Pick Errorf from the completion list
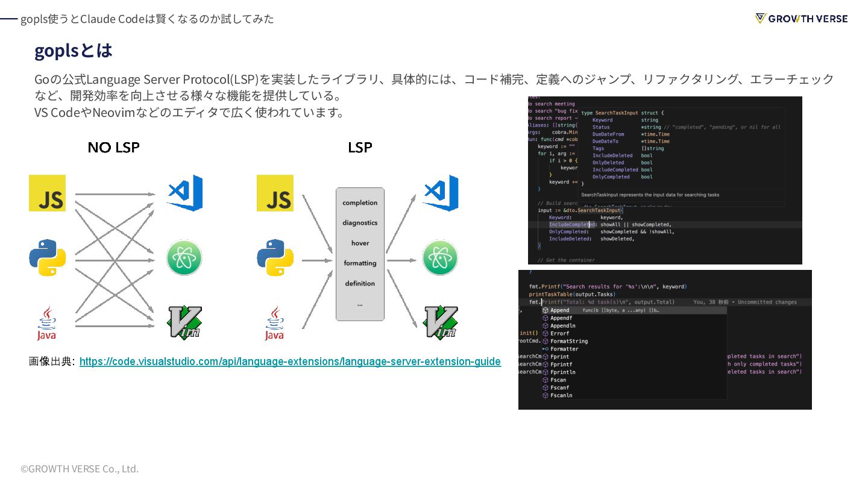The height and width of the screenshot is (488, 868). [x=559, y=334]
